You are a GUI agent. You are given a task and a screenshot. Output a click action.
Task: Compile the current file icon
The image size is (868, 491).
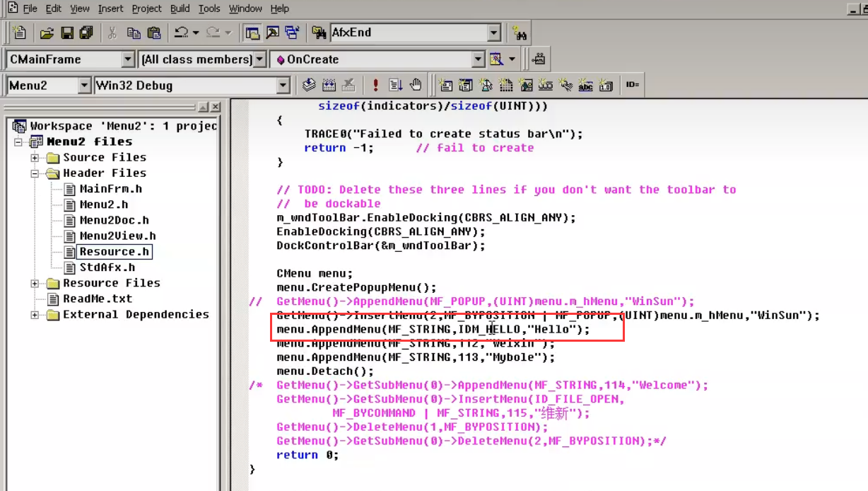(309, 86)
